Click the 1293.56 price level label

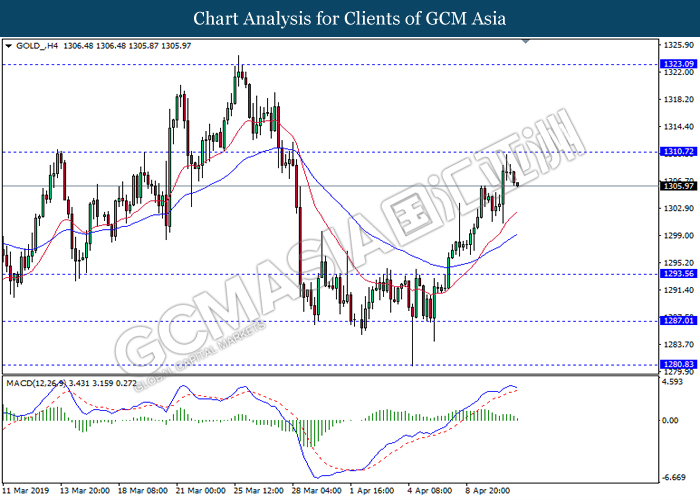[679, 274]
